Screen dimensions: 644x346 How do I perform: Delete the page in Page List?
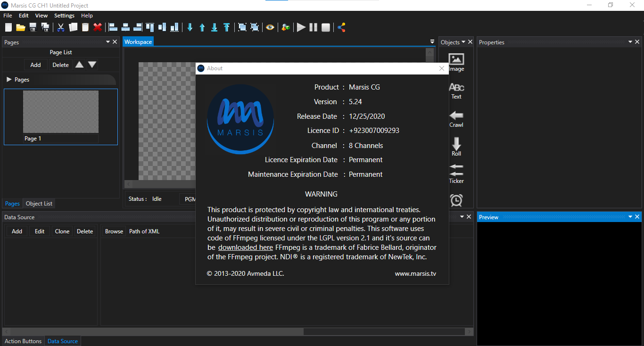(60, 65)
